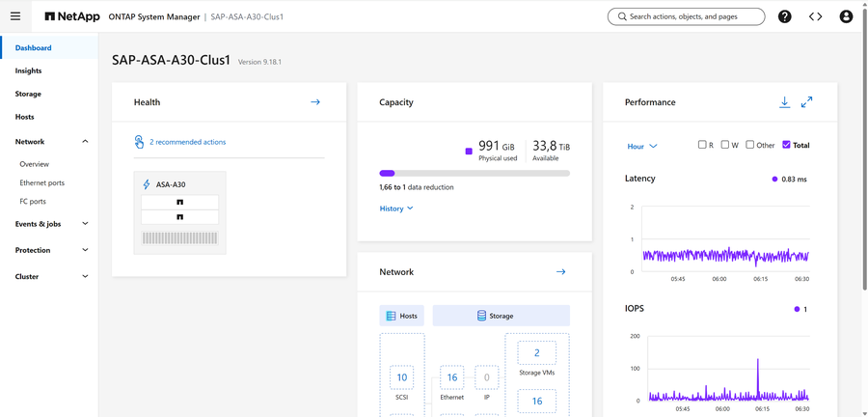Select second controller node in ASA-A30

coord(180,217)
